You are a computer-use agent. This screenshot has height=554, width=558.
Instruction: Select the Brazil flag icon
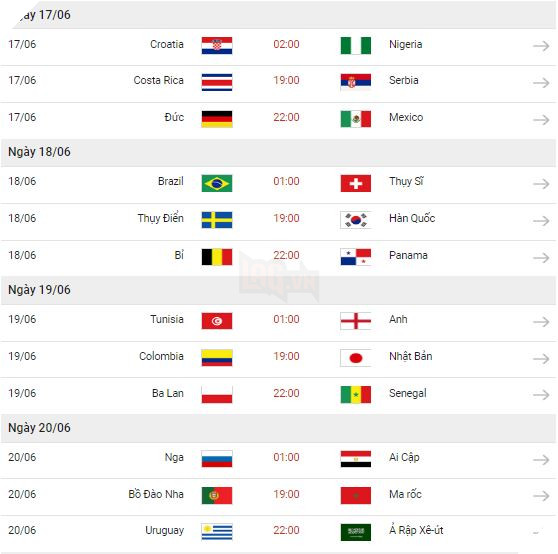pyautogui.click(x=217, y=183)
